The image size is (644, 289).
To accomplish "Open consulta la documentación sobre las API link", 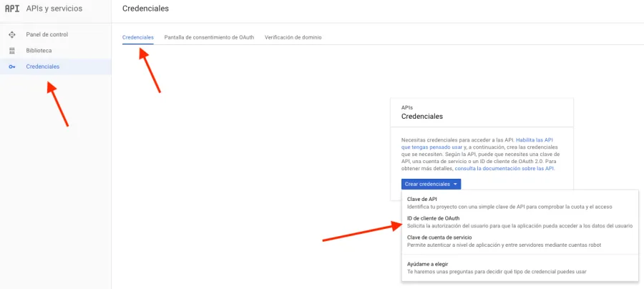I will [x=504, y=169].
